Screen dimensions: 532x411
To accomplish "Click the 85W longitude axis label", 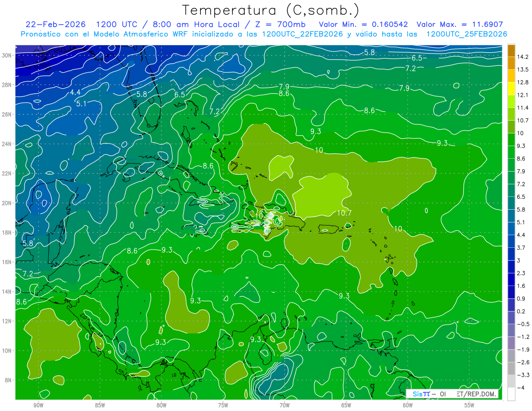I will (x=100, y=405).
